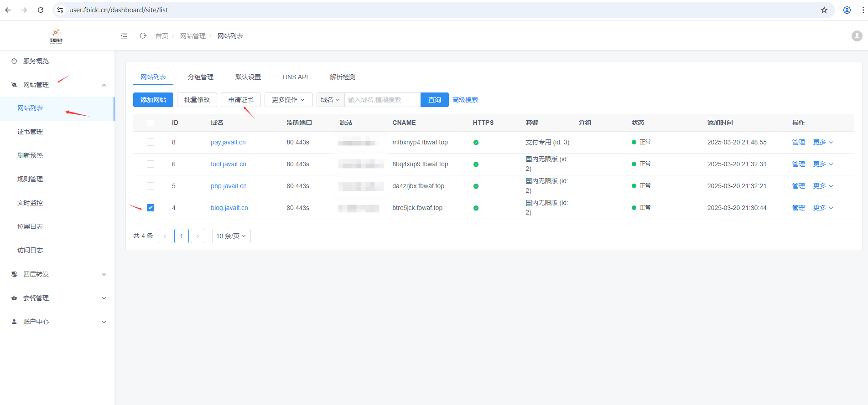
Task: Reload the page with browser refresh icon
Action: click(x=41, y=10)
